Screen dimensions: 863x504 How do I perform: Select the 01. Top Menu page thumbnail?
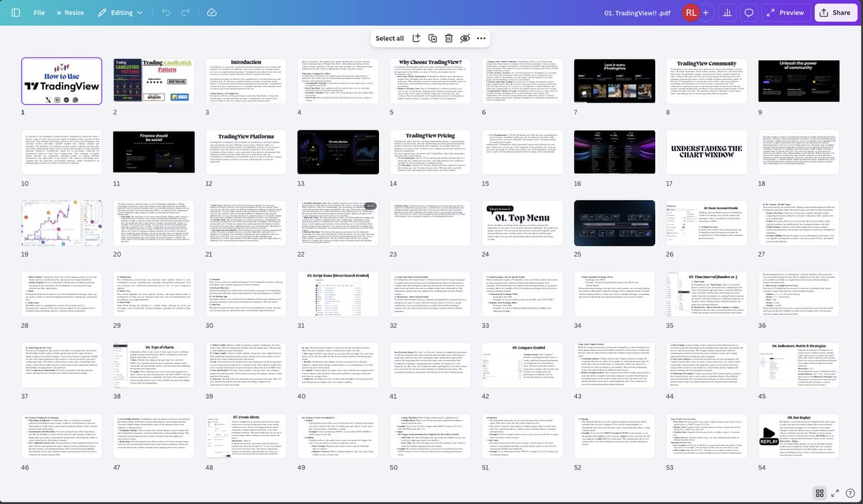522,221
